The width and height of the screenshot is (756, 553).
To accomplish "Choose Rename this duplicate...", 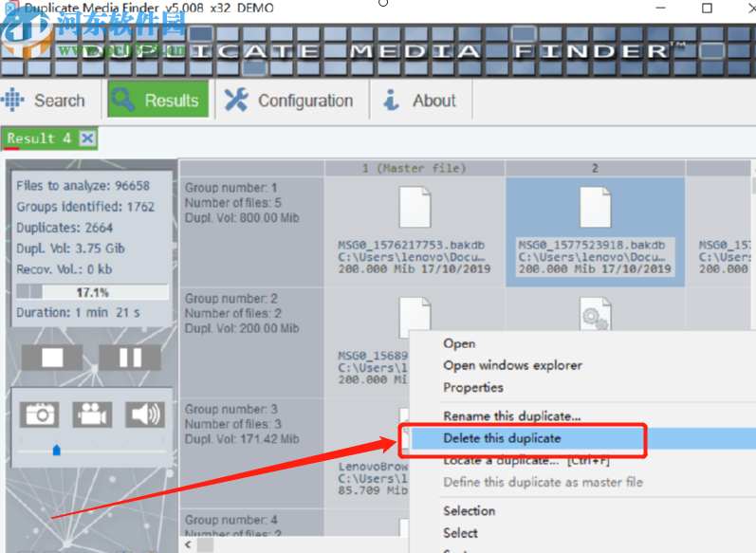I will point(512,416).
